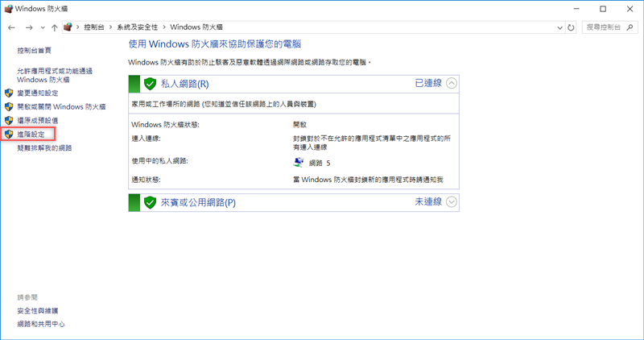644x340 pixels.
Task: Select the 控制台 breadcrumb
Action: pyautogui.click(x=94, y=27)
